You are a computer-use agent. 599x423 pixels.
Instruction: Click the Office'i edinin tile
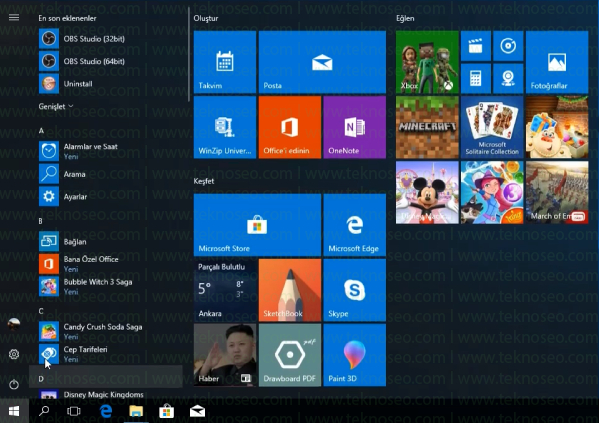pos(290,127)
